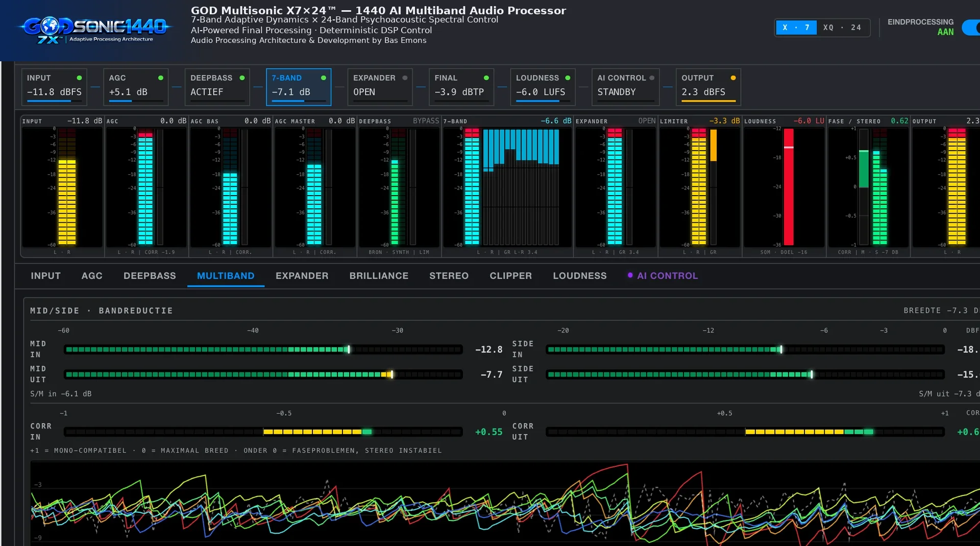Click the CORR UIT correlation bar
Screen dimensions: 980x546
pyautogui.click(x=745, y=432)
